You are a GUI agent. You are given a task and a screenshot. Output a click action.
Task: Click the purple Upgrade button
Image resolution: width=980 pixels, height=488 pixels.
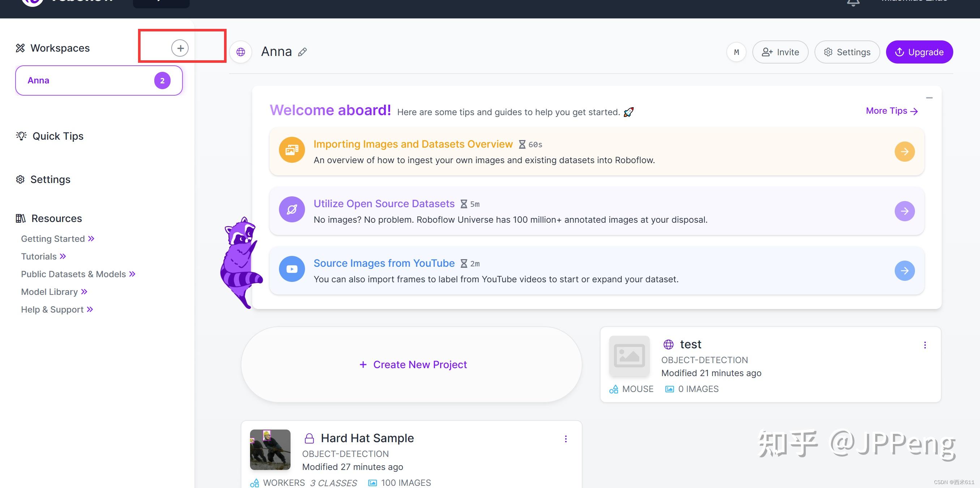(919, 52)
